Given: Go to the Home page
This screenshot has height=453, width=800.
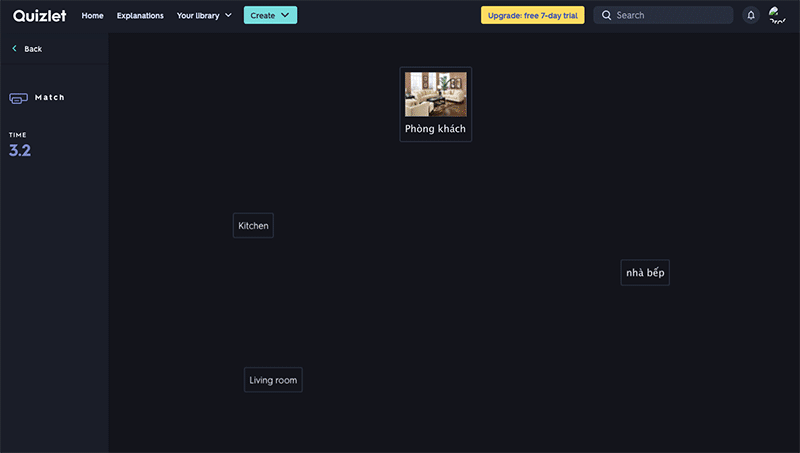Looking at the screenshot, I should [x=92, y=15].
